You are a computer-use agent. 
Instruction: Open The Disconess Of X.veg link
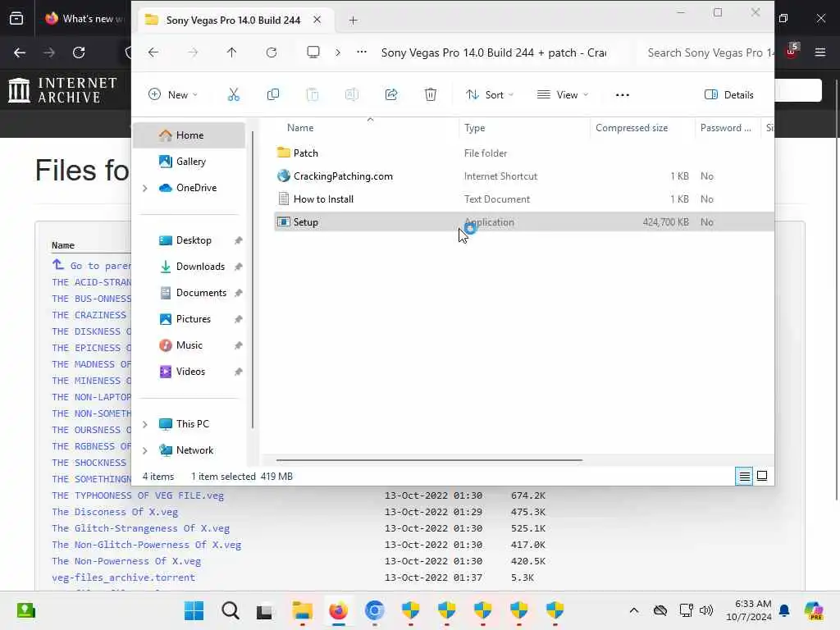[x=115, y=512]
